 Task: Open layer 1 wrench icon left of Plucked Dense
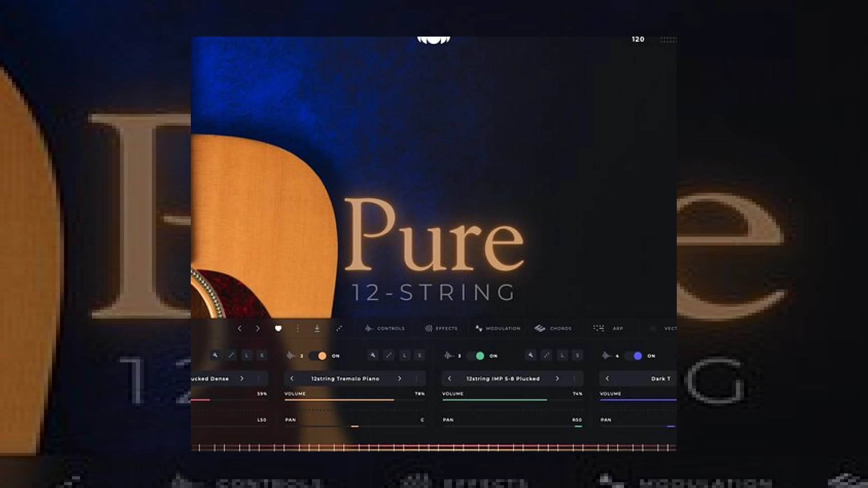click(215, 356)
